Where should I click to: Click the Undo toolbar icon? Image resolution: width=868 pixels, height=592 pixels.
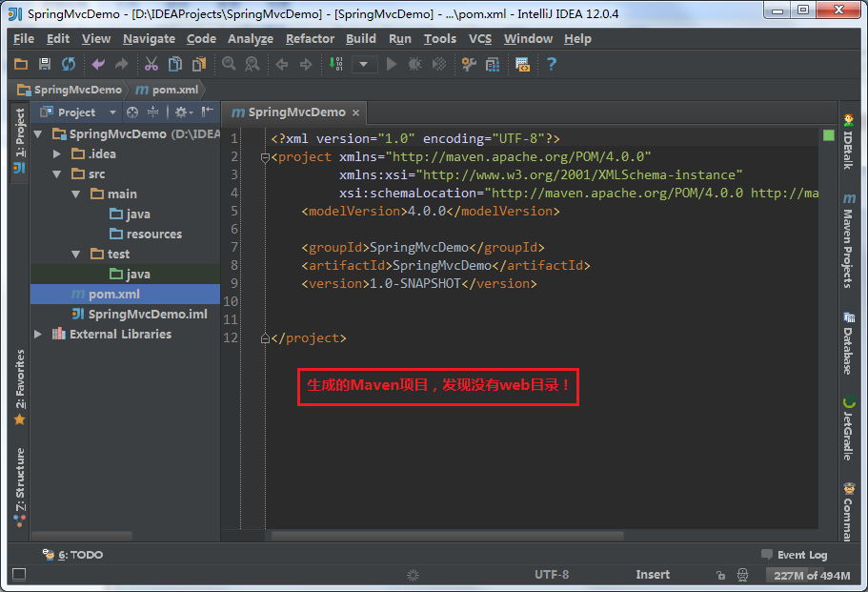click(98, 64)
